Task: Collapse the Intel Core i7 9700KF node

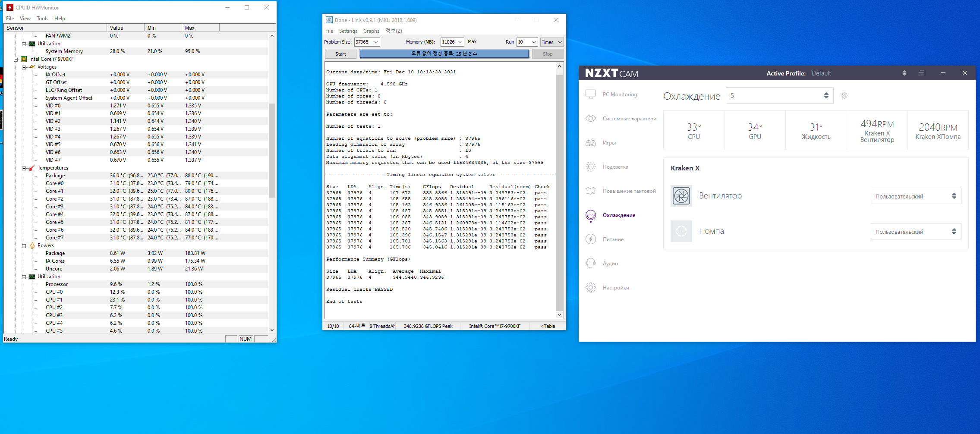Action: 16,59
